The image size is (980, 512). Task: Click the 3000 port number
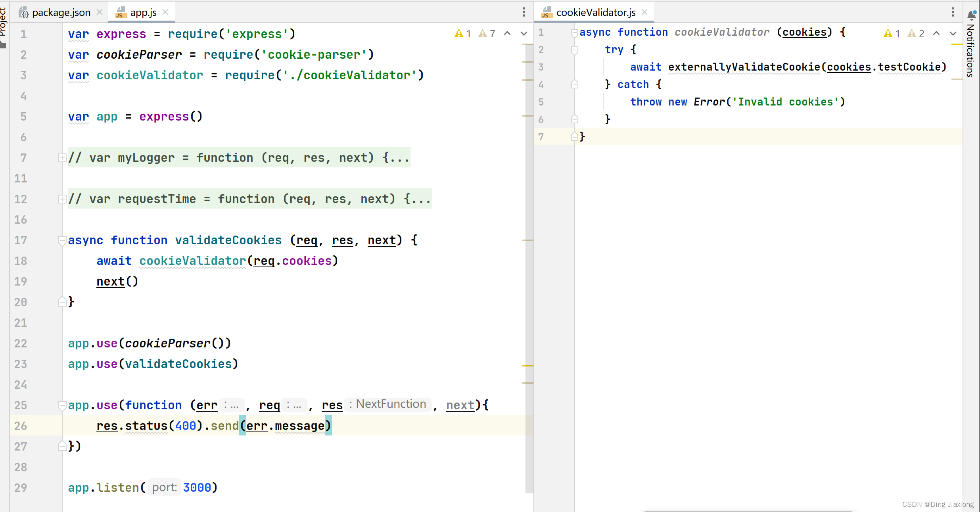click(197, 488)
